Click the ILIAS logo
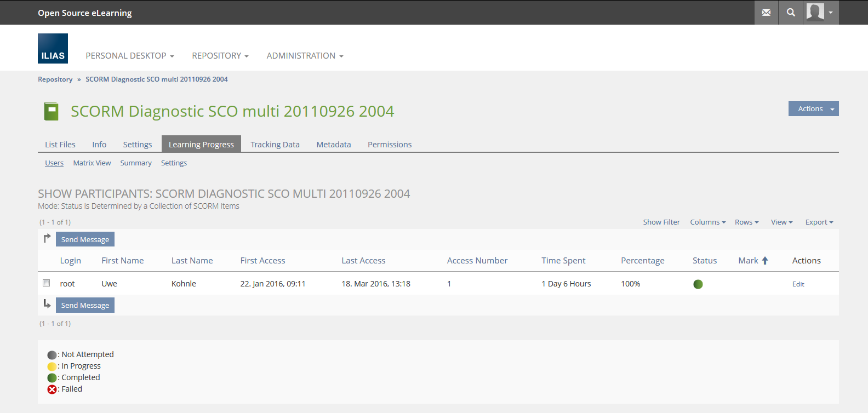The height and width of the screenshot is (413, 868). [53, 49]
